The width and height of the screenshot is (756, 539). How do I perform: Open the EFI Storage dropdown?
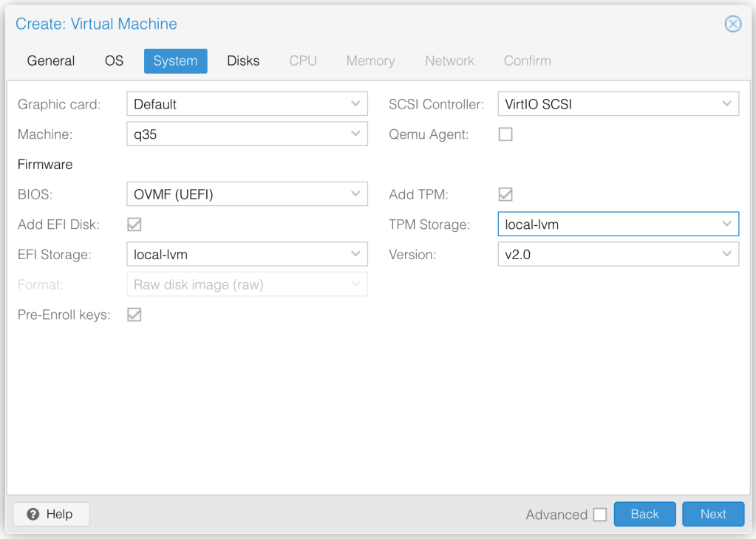pos(355,255)
